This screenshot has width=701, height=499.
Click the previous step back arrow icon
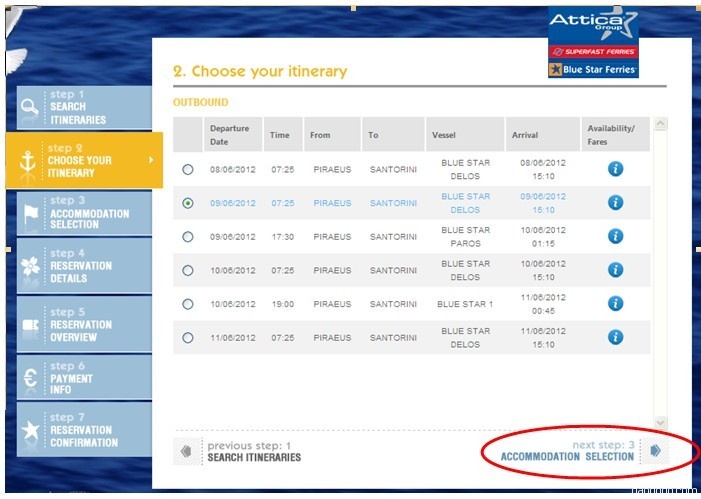point(186,452)
